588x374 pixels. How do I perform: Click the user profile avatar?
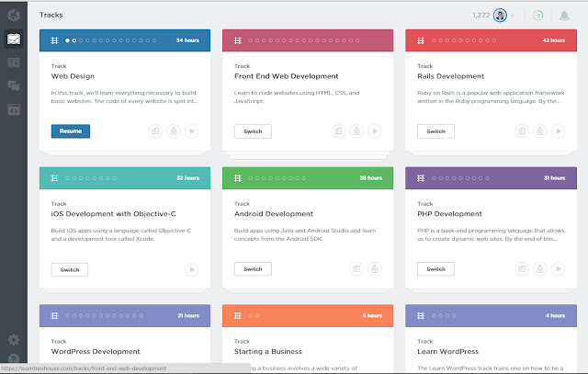click(x=500, y=16)
